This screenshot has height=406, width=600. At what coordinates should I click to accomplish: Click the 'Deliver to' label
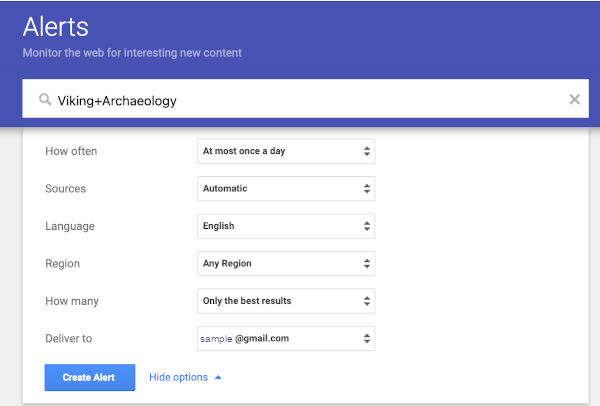click(x=69, y=338)
